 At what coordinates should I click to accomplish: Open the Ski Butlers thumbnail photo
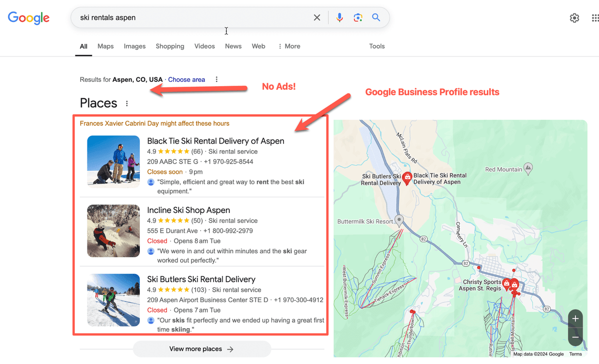tap(113, 300)
